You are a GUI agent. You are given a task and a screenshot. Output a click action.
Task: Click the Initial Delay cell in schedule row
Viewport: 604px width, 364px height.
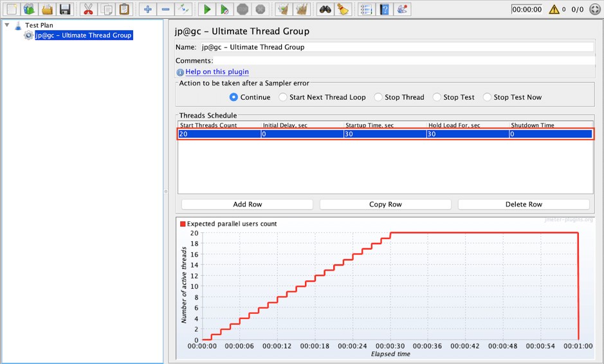click(x=302, y=134)
